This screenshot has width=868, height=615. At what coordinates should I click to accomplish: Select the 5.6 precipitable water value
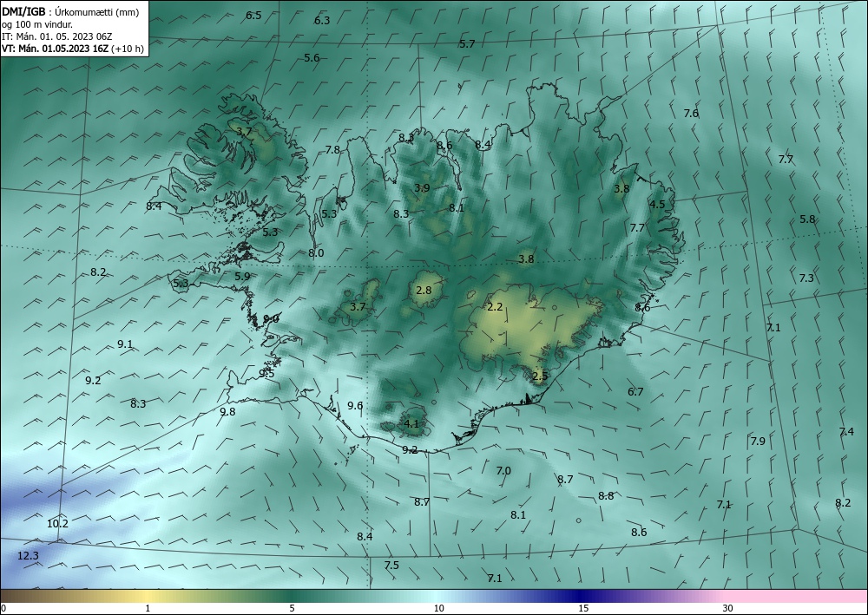point(312,58)
